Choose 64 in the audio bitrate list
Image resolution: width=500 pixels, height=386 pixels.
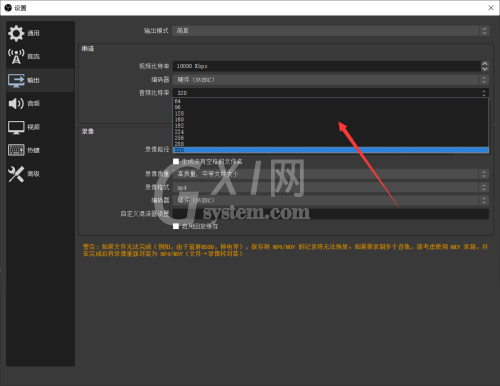[331, 101]
